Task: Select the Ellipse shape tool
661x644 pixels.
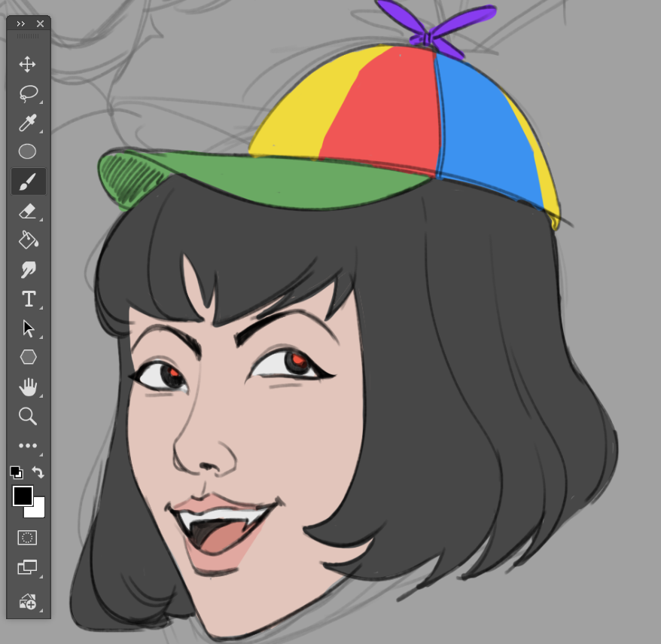Action: [x=27, y=151]
